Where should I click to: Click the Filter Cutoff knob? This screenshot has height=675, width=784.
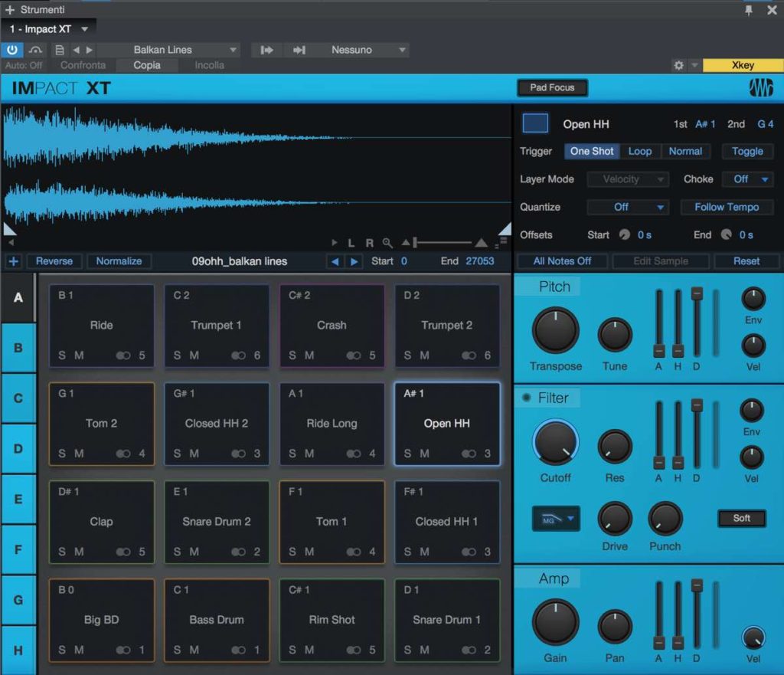point(555,443)
